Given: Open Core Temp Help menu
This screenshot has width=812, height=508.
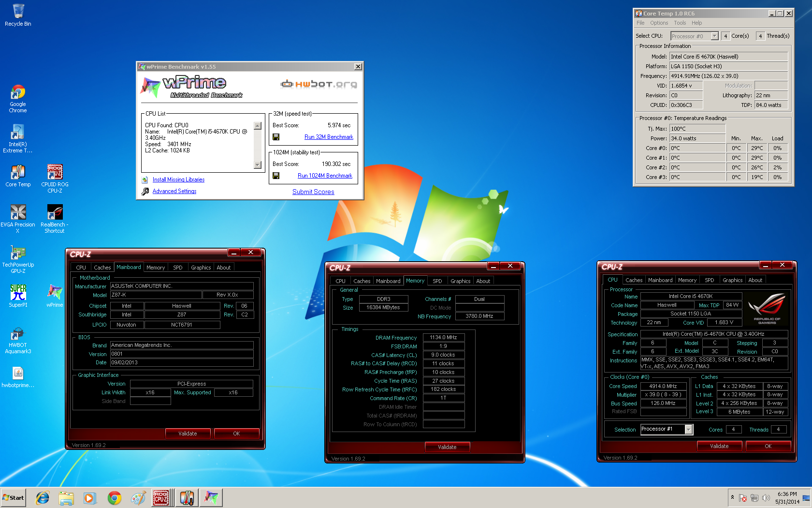Looking at the screenshot, I should point(696,23).
